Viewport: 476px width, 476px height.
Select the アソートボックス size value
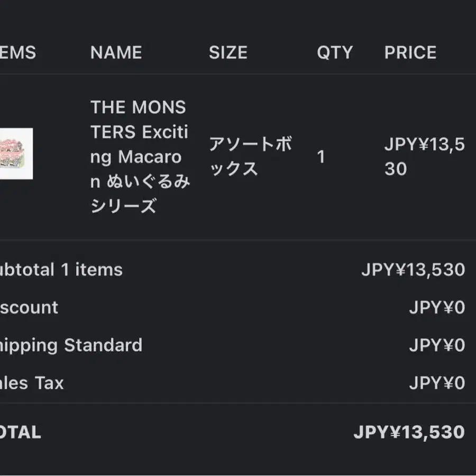pos(251,157)
